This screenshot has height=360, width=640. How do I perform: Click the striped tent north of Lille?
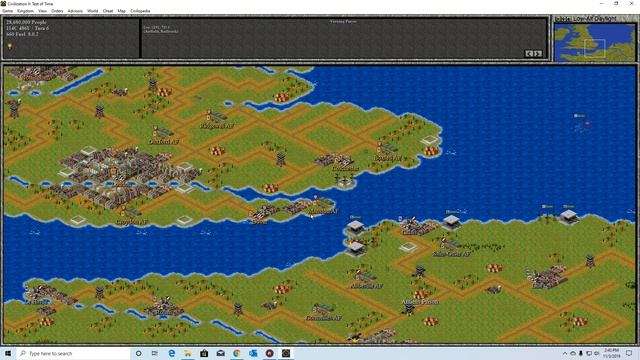(x=494, y=268)
